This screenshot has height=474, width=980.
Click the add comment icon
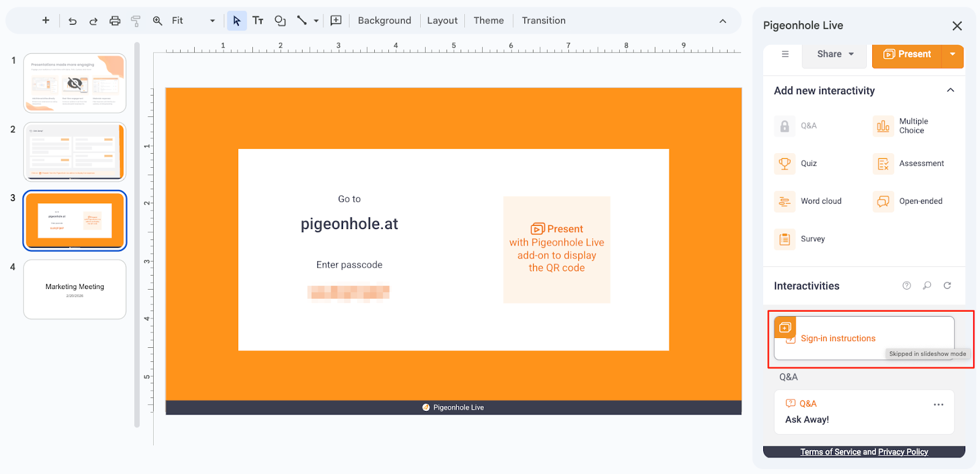(336, 21)
